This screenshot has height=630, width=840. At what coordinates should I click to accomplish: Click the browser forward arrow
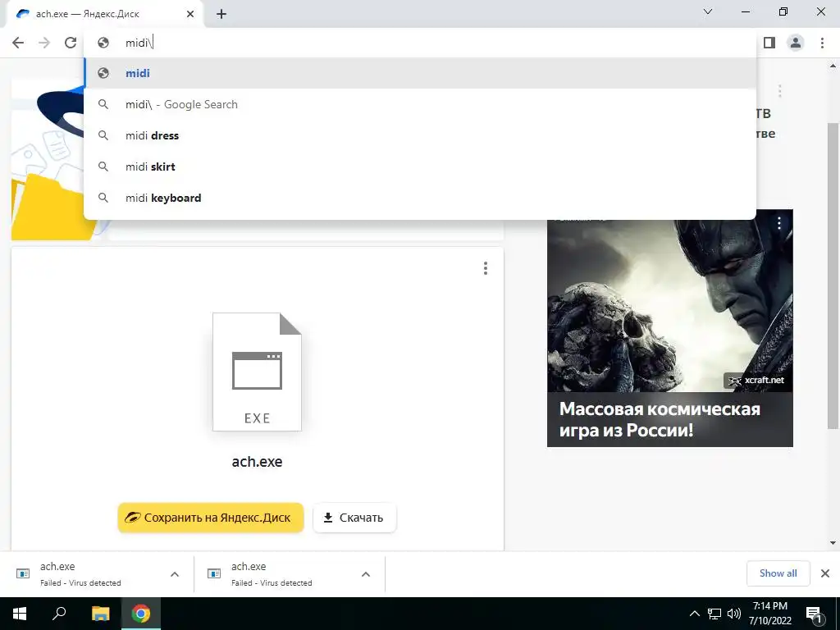click(x=44, y=43)
